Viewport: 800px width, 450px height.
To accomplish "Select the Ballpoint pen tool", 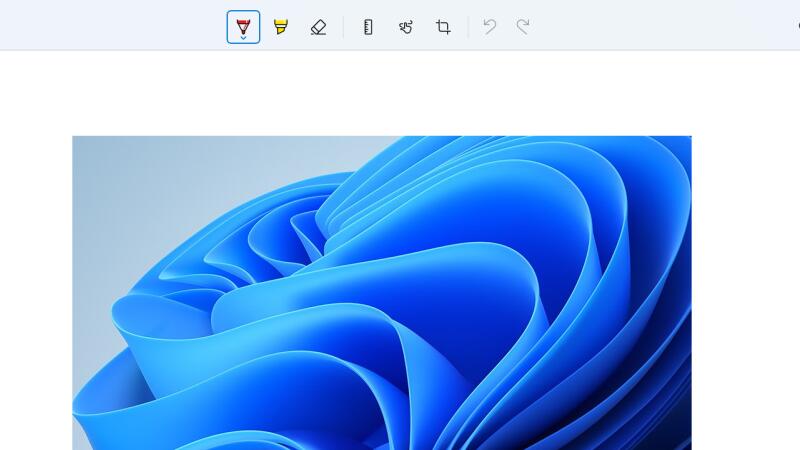I will (x=243, y=25).
